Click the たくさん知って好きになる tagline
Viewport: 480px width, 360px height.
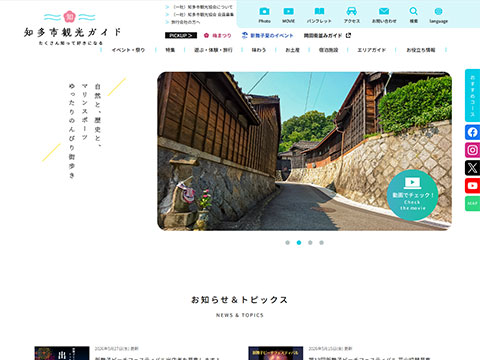[x=71, y=43]
